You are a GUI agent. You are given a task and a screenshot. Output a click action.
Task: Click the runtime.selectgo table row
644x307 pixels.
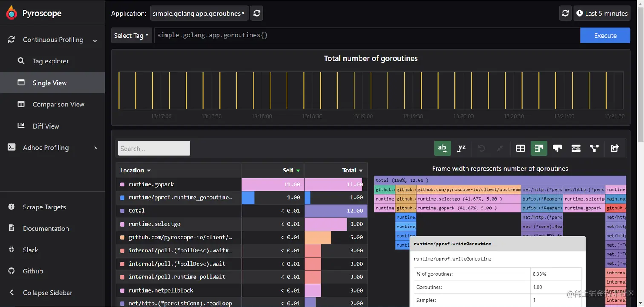pos(241,224)
